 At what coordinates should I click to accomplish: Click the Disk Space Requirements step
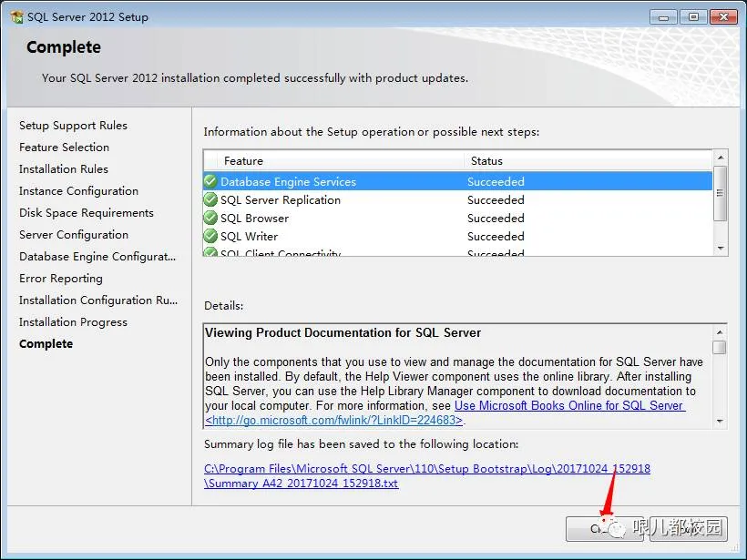point(87,213)
